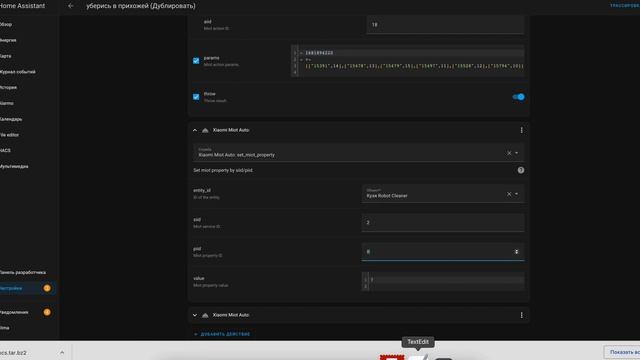Click the red calendar-like Dock icon
The height and width of the screenshot is (360, 640).
point(392,357)
